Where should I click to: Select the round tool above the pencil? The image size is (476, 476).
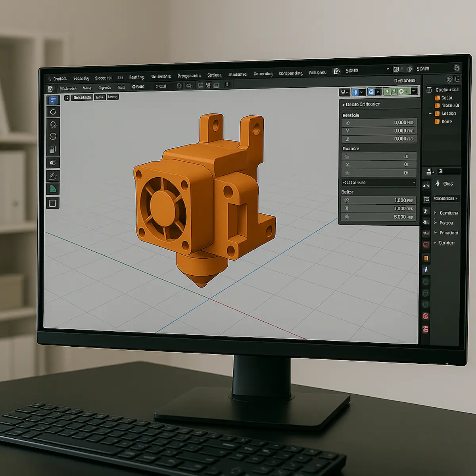coord(53,163)
